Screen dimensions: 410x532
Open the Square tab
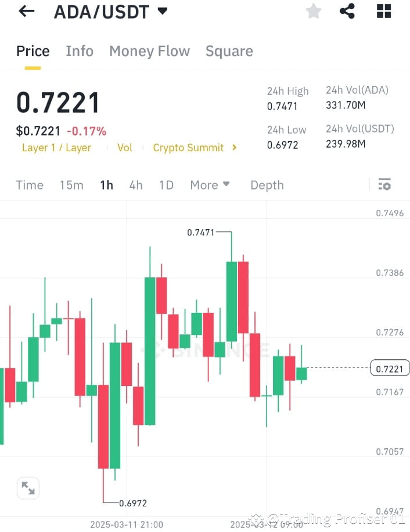coord(229,51)
